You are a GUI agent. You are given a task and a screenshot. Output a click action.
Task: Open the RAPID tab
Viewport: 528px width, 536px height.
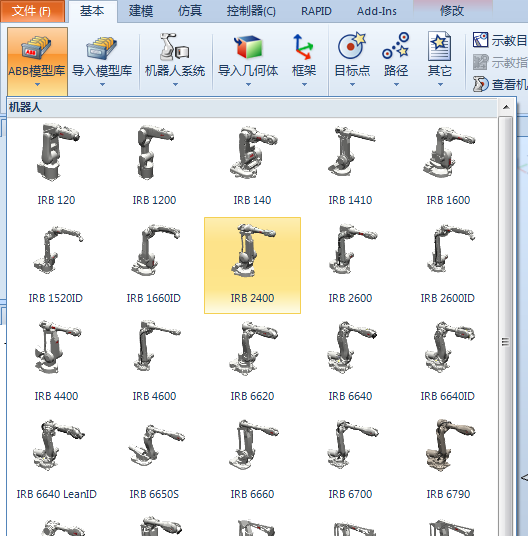click(316, 11)
